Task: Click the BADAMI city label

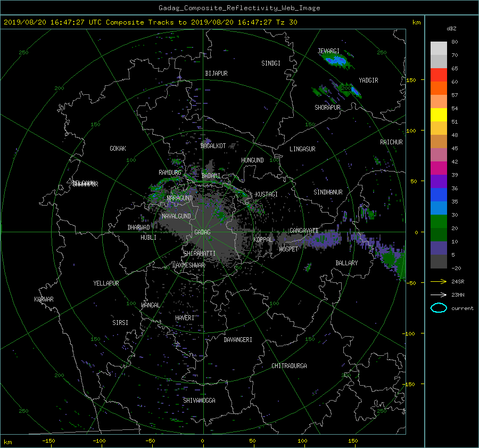Action: (x=211, y=176)
